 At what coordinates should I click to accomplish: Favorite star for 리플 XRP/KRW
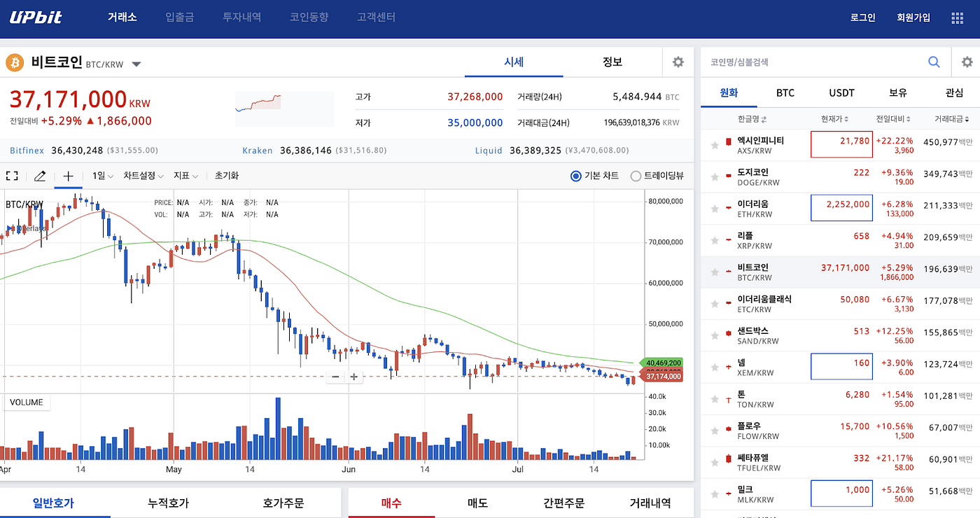[x=715, y=241]
